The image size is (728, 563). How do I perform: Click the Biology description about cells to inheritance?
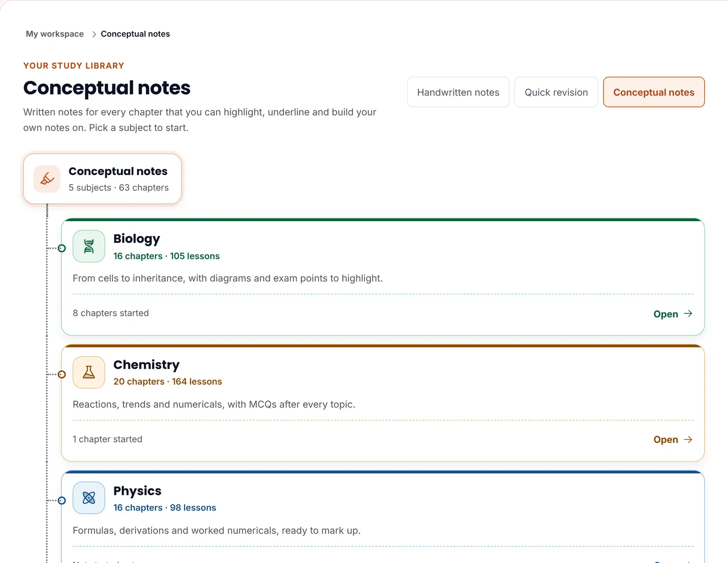point(227,278)
